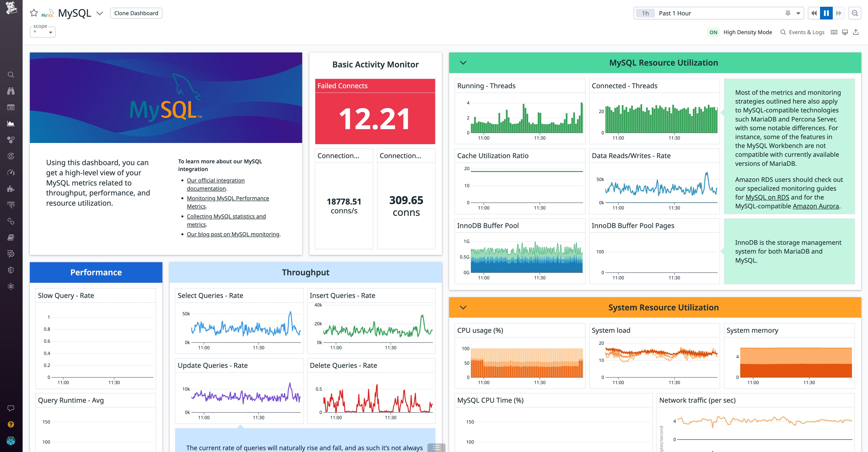Pin the time frame with the pin icon
Screen dimensions: 868x452
[788, 13]
